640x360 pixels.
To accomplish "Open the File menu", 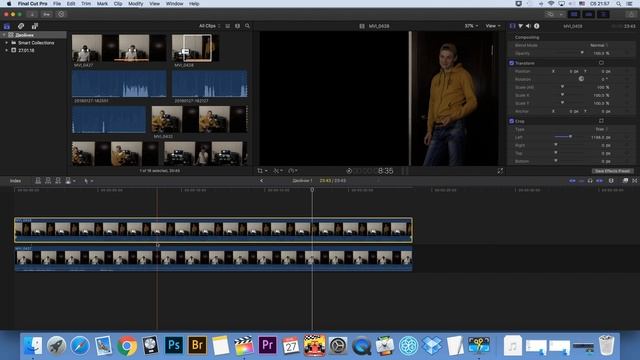I will pos(57,4).
